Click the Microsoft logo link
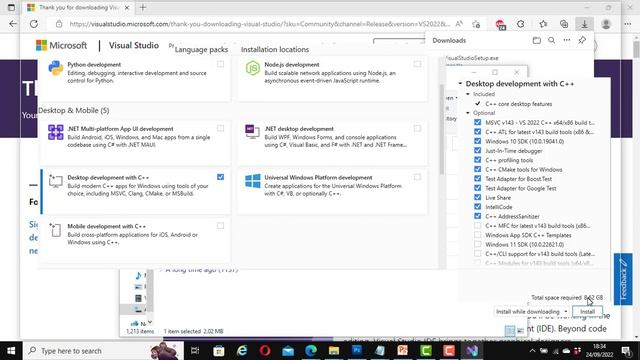The width and height of the screenshot is (640, 360). click(61, 45)
